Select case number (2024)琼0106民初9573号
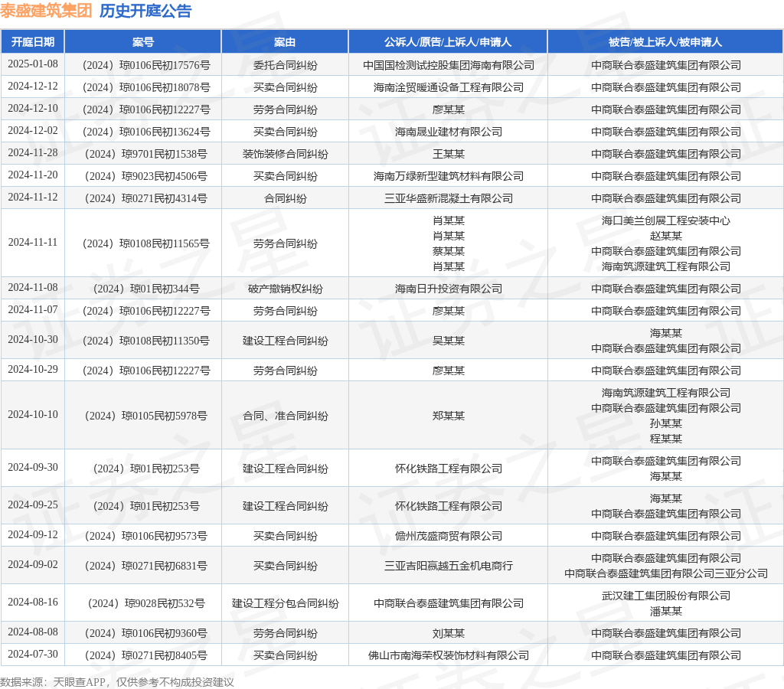Image resolution: width=784 pixels, height=689 pixels. [x=146, y=536]
